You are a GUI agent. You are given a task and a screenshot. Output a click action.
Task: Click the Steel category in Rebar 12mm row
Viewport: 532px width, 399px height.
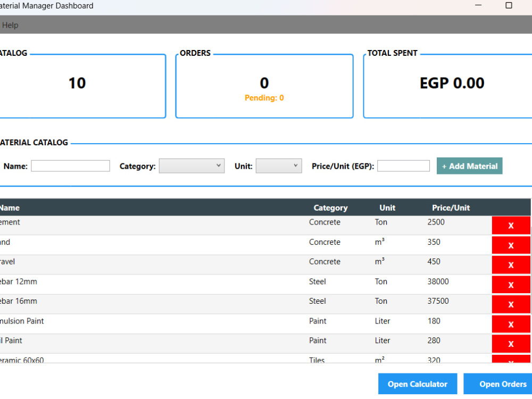point(317,281)
